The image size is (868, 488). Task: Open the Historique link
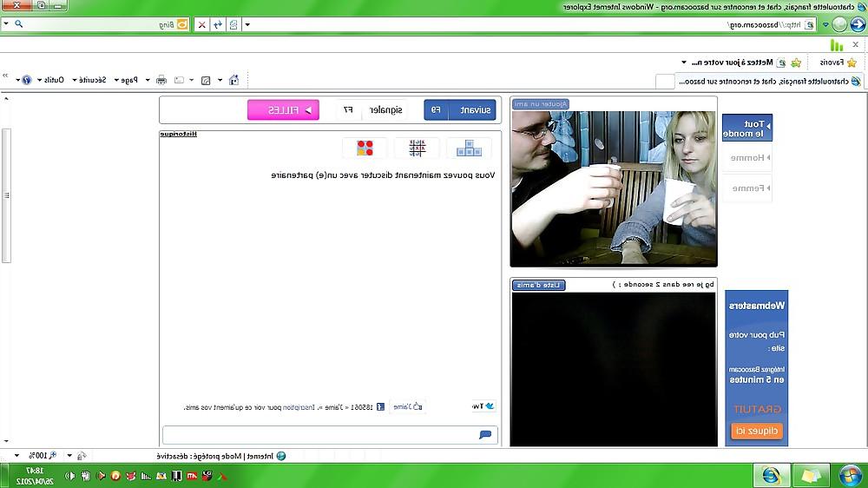pyautogui.click(x=178, y=134)
